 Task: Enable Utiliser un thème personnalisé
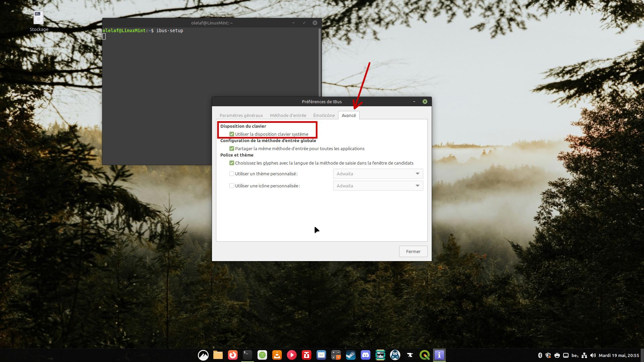[x=232, y=174]
